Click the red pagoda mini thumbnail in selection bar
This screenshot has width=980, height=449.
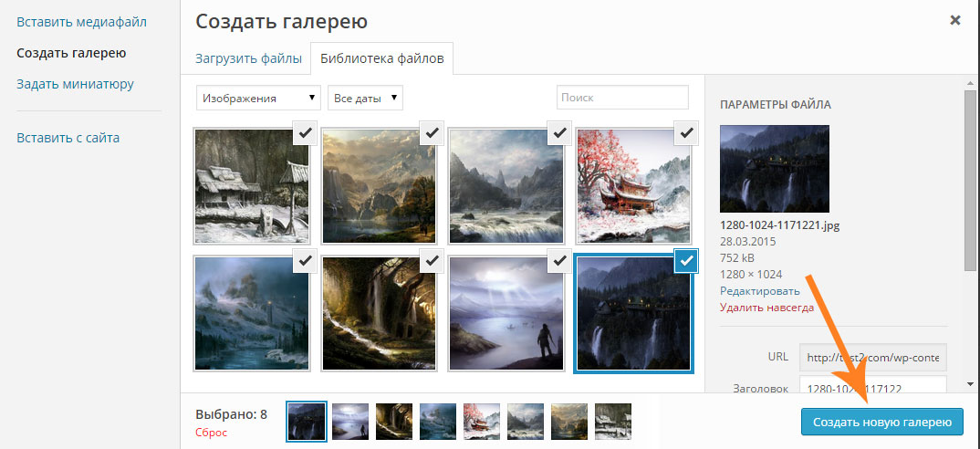(482, 422)
